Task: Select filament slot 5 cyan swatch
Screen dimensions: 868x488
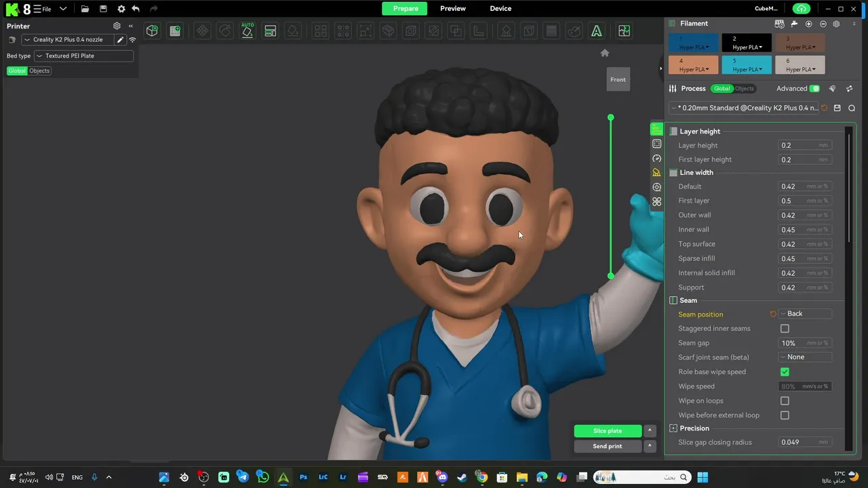Action: [x=747, y=64]
